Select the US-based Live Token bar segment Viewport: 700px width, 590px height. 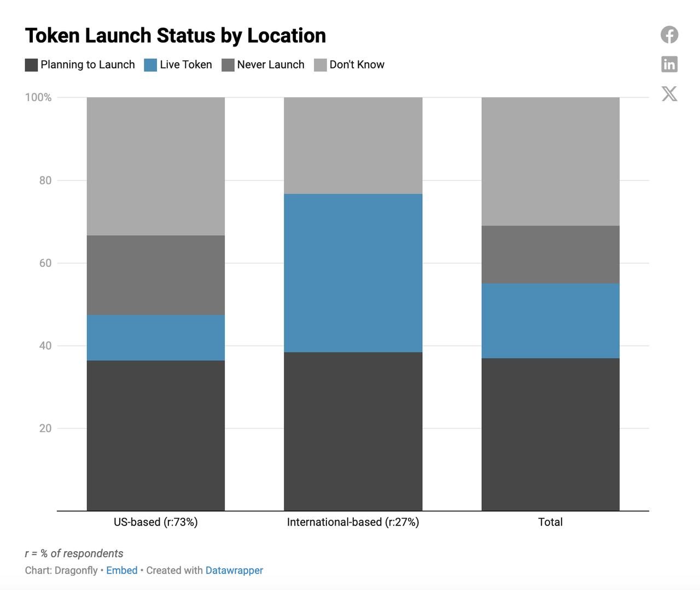click(156, 337)
